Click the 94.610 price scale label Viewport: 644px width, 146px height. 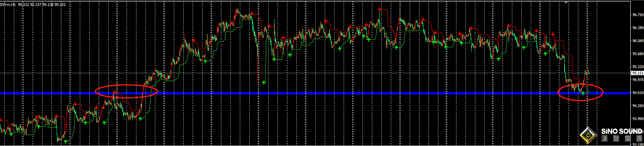point(638,93)
